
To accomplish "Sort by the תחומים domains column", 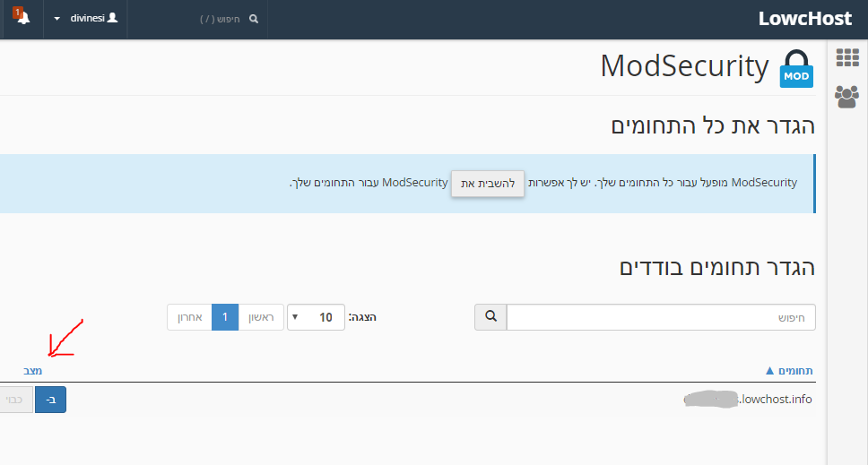I will click(789, 370).
